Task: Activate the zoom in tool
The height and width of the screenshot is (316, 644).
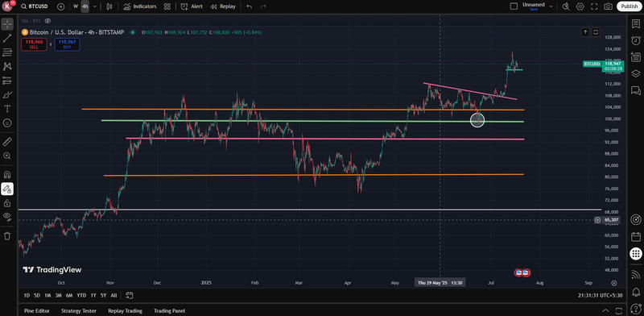Action: [x=7, y=156]
